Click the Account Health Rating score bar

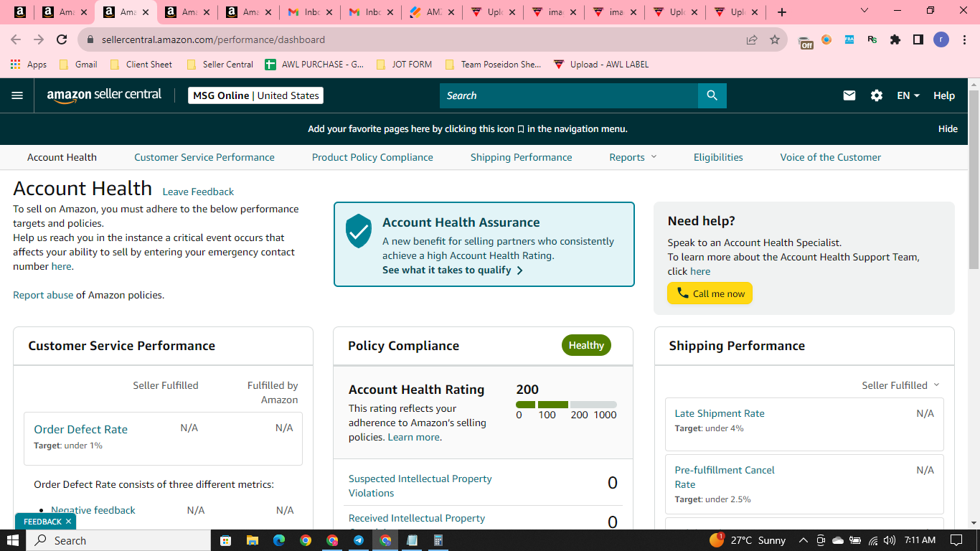coord(566,405)
